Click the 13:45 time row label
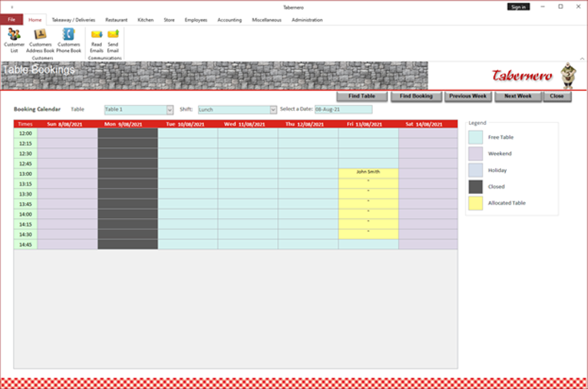Viewport: 588px width, 389px height. point(25,204)
